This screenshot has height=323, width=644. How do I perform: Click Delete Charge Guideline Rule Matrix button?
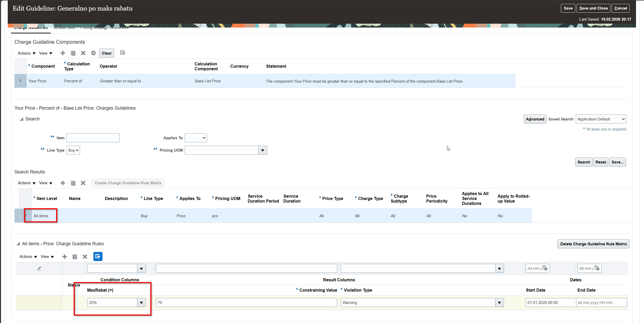pyautogui.click(x=593, y=244)
